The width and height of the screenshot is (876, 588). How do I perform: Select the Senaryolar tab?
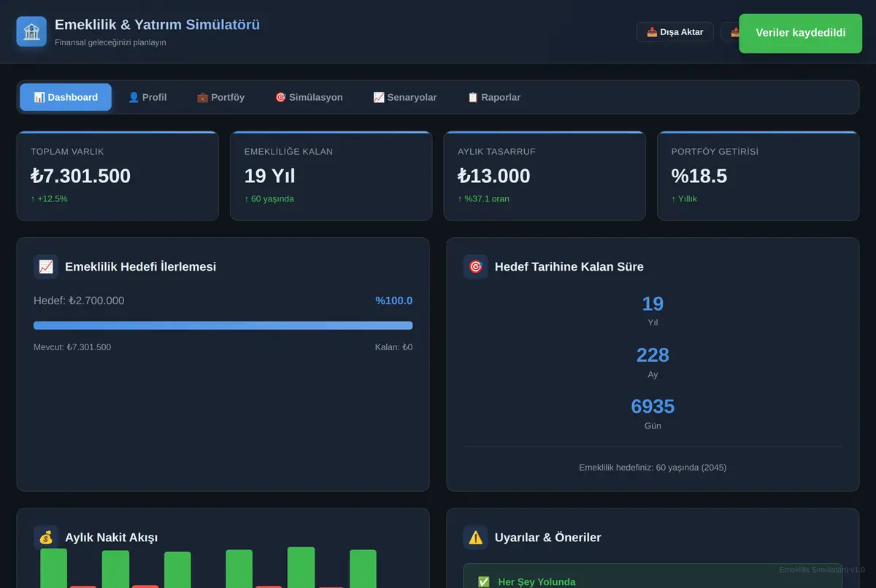[x=405, y=97]
